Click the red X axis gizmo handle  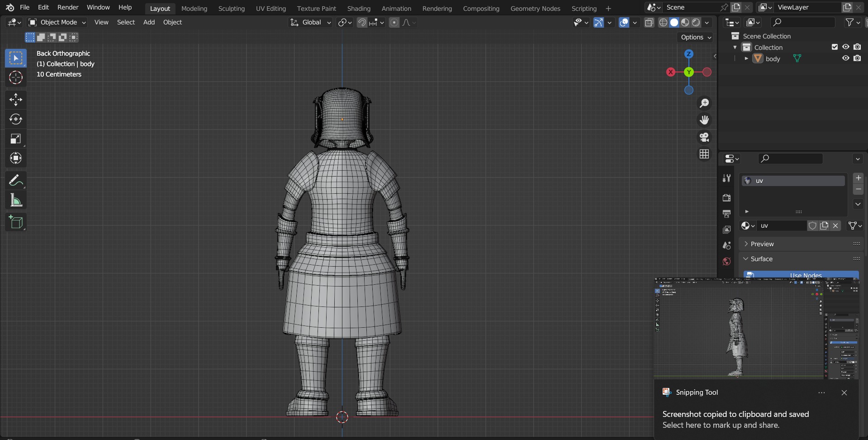click(x=671, y=72)
